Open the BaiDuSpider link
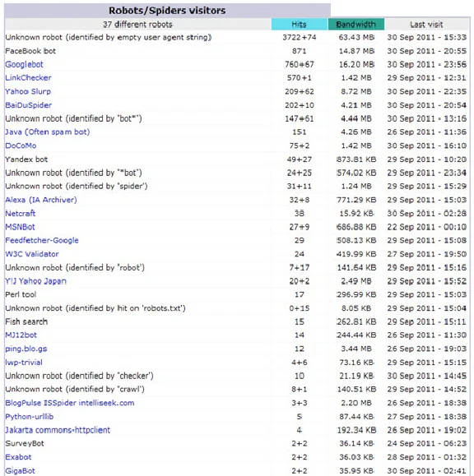This screenshot has width=474, height=476. [x=28, y=105]
